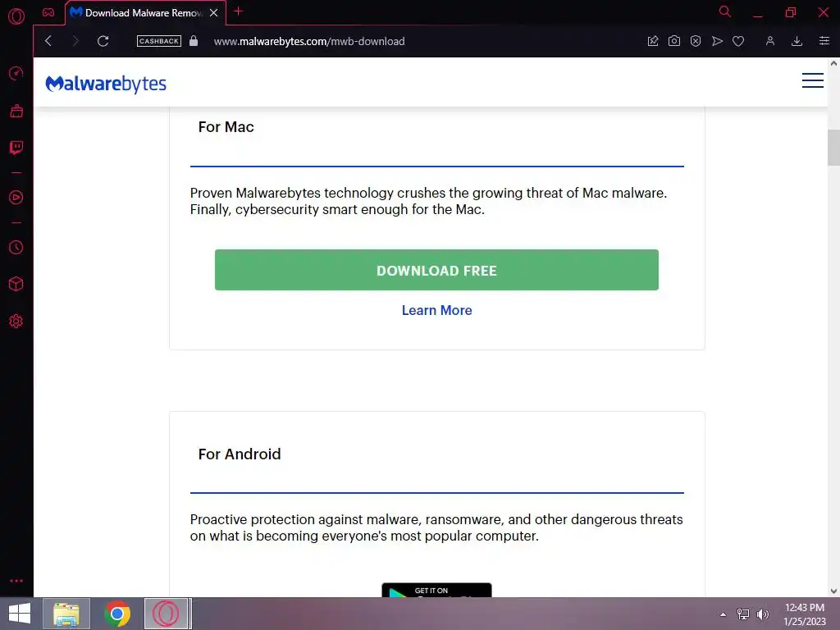Click Download Free for Mac
Screen dimensions: 840x630
coord(436,270)
